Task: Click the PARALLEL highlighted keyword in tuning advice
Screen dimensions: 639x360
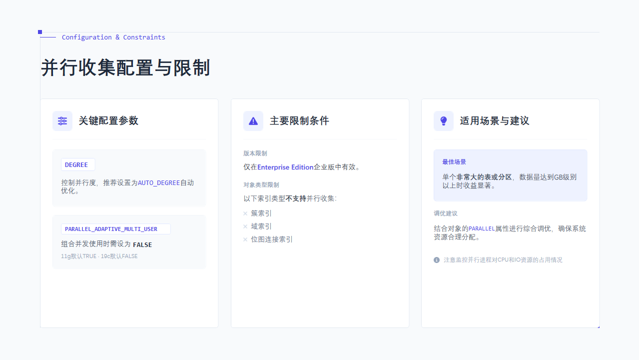Action: (481, 229)
